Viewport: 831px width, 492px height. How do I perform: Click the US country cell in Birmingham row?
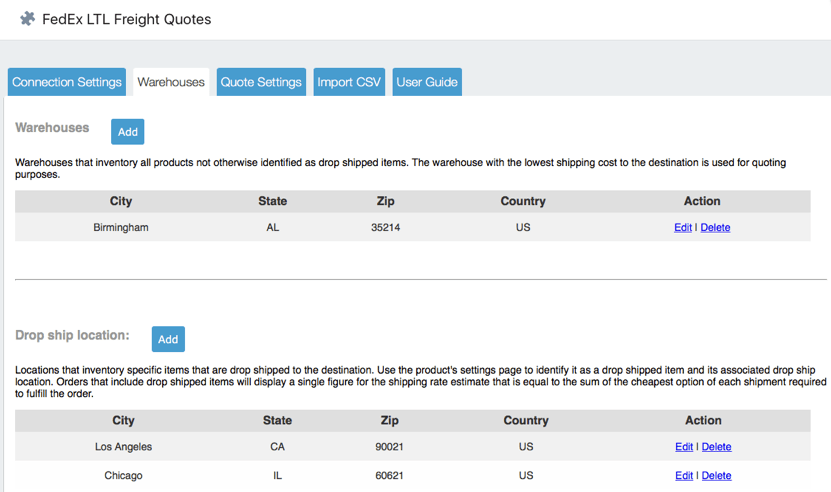(523, 227)
